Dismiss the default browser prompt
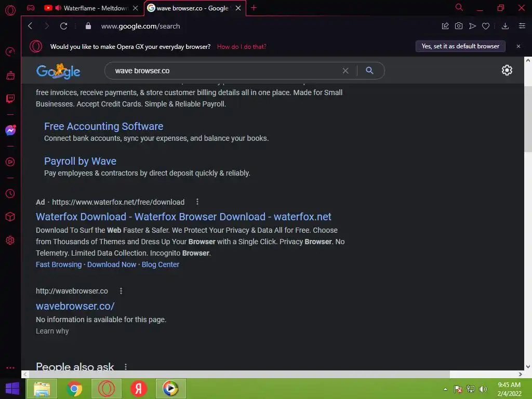Image resolution: width=532 pixels, height=399 pixels. point(518,46)
